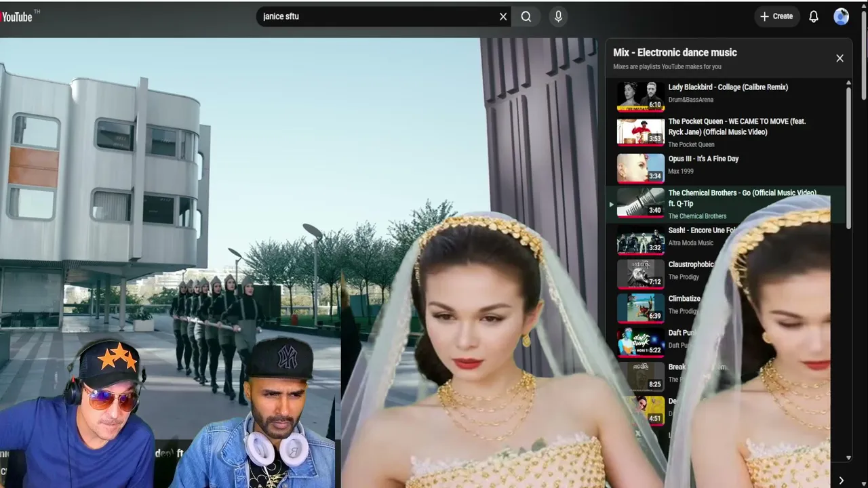Click channel name 'Drum&BassArena'
Image resolution: width=868 pixels, height=488 pixels.
click(691, 100)
